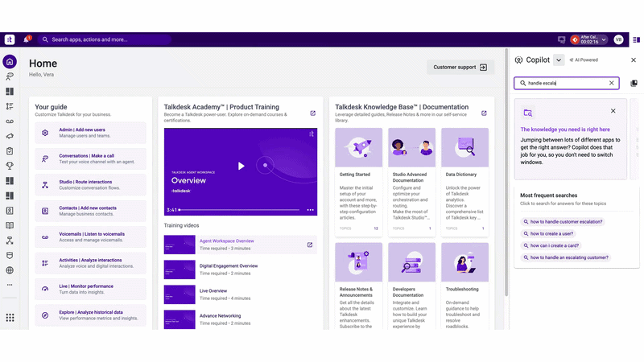Open Voicemails | Listen to voicemails guide
This screenshot has width=644, height=362.
(x=90, y=237)
